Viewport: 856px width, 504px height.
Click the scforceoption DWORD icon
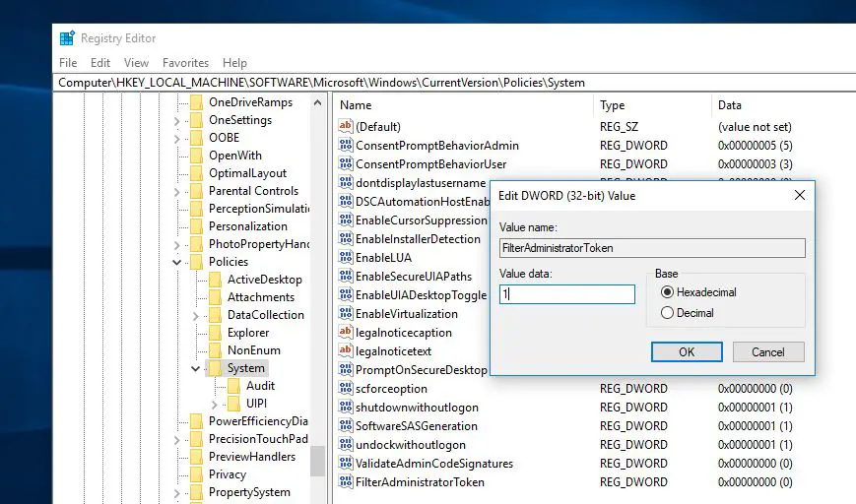pos(345,388)
